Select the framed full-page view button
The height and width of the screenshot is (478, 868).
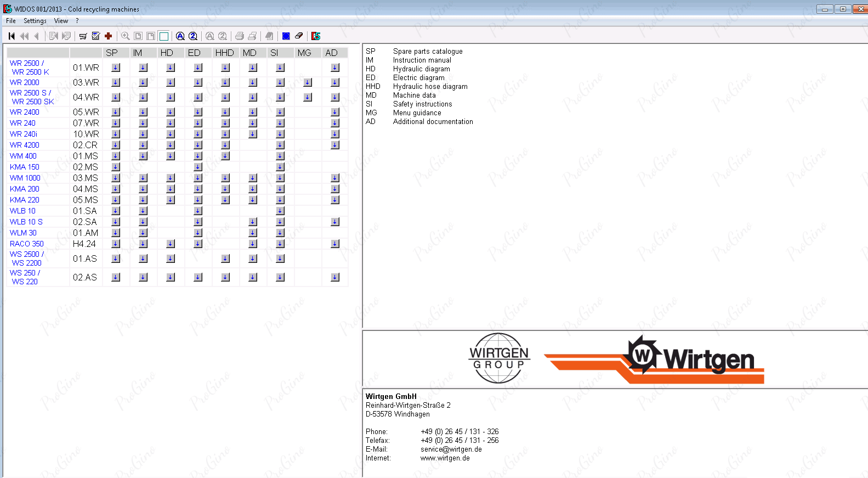point(164,36)
